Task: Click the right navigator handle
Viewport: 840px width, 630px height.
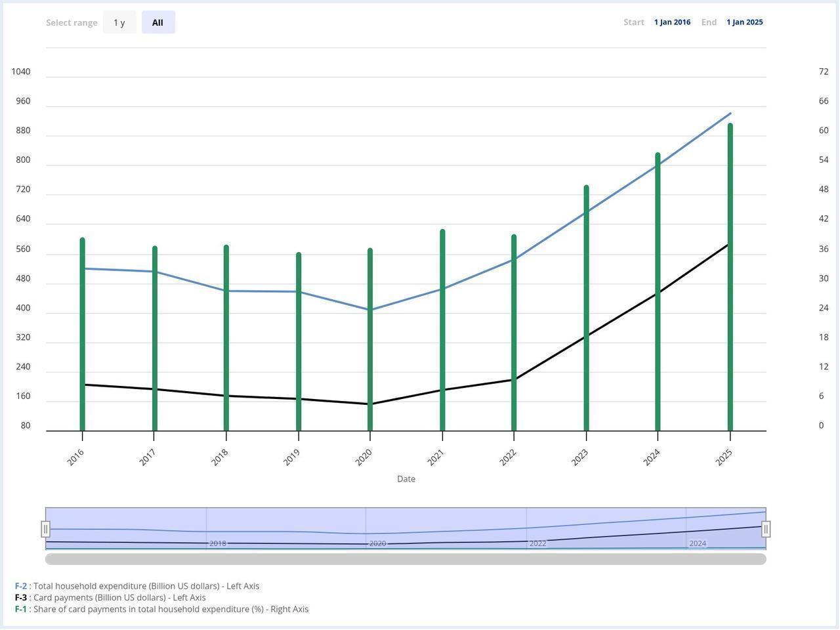Action: coord(766,529)
